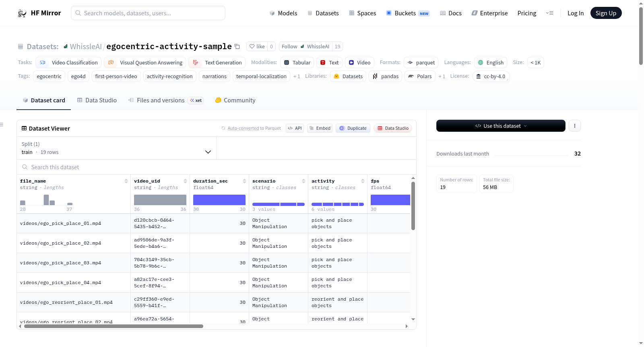Click the Text Generation task tag
Viewport: 644px width, 347px height.
[x=217, y=62]
